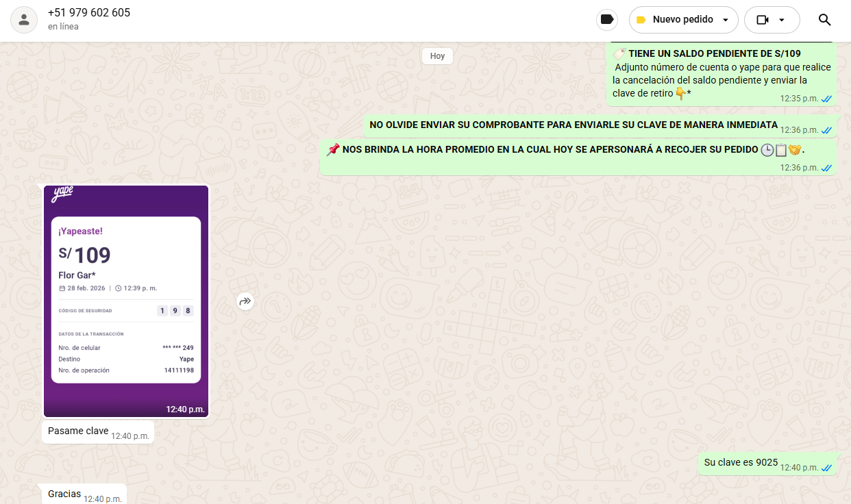Select 'NO OLVIDE ENVIAR SU COMPROBANTE' message
Screen dimensions: 851x504
coord(573,125)
